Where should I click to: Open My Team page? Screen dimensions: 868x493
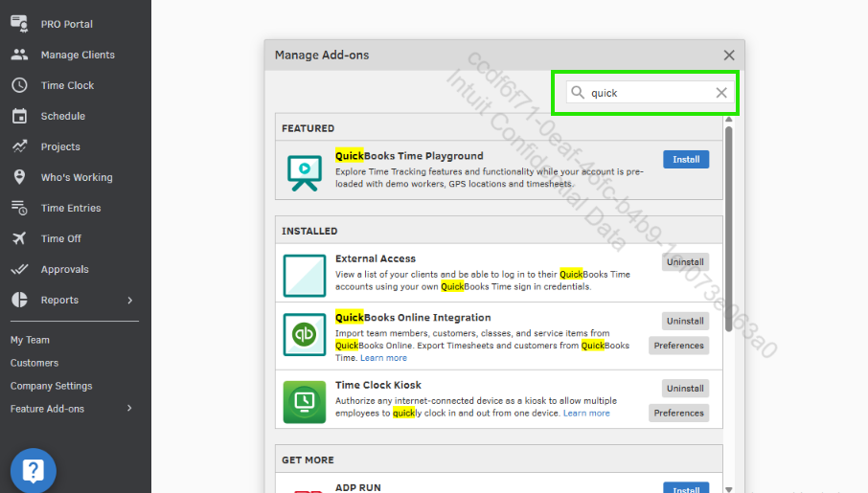pos(30,340)
